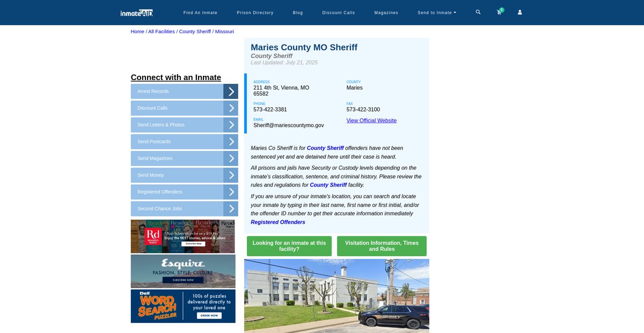Click the arrow icon beside Send Money

click(x=231, y=175)
